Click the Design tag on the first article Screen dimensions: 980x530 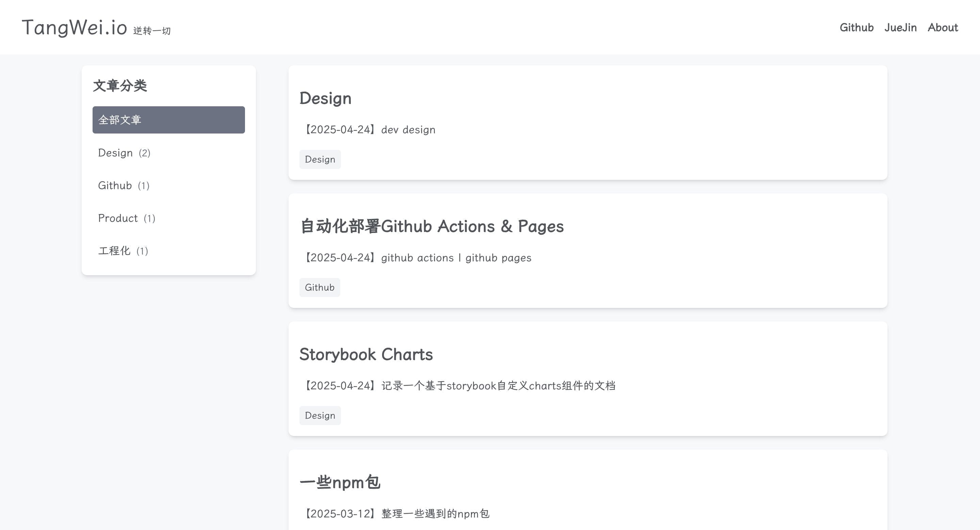tap(320, 159)
